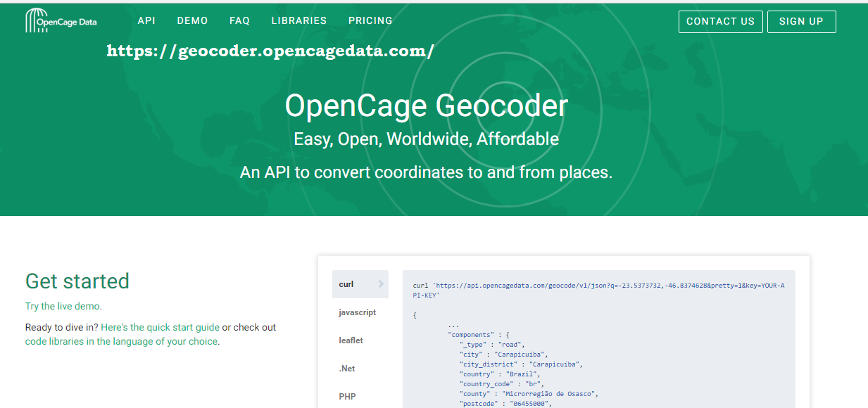The image size is (868, 408).
Task: Show the PHP code example
Action: (x=348, y=396)
